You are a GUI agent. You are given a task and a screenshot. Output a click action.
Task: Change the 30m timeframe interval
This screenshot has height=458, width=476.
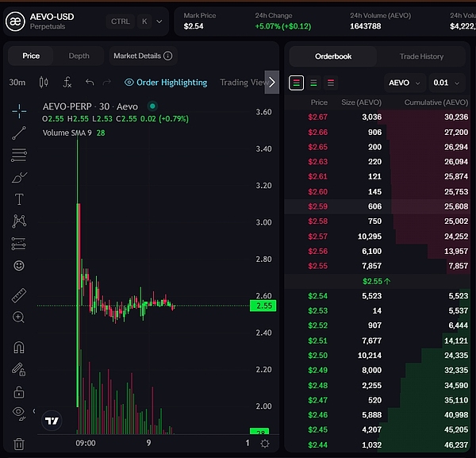17,83
